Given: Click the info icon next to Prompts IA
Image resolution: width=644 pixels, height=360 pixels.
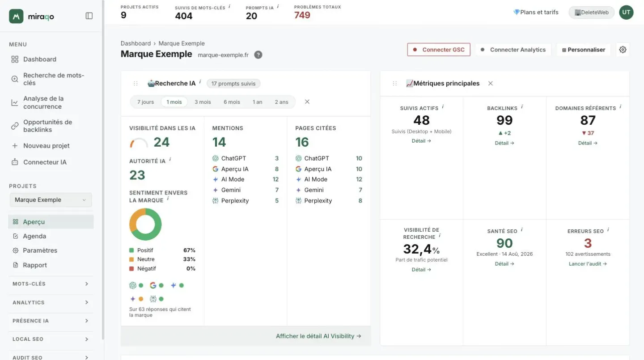Looking at the screenshot, I should coord(278,7).
